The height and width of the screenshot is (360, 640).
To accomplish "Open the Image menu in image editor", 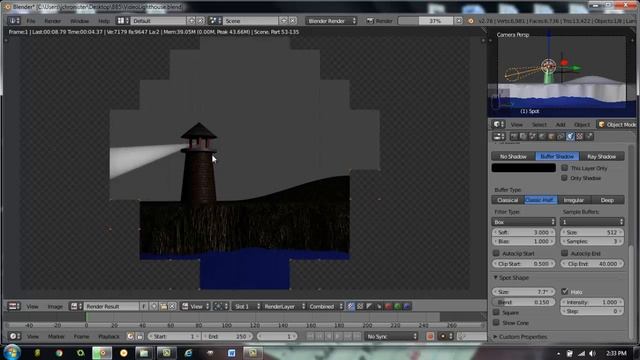I will 55,306.
